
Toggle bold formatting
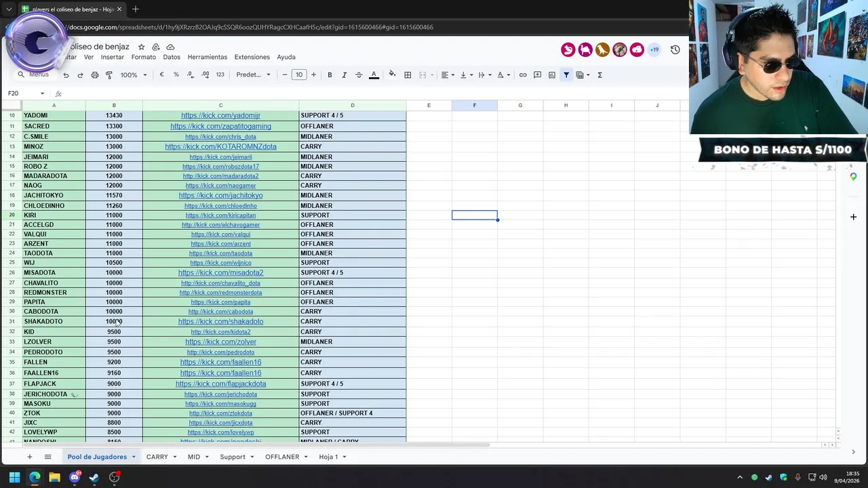coord(330,75)
